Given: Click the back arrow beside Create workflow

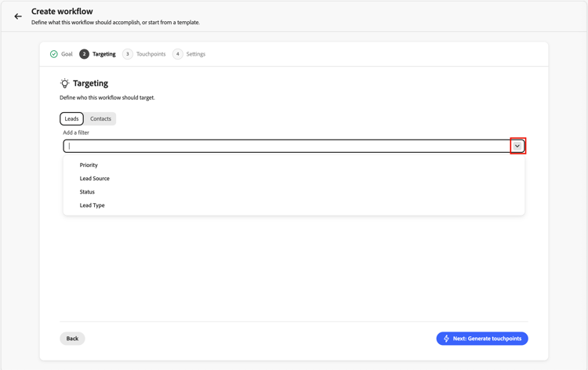Looking at the screenshot, I should click(18, 16).
